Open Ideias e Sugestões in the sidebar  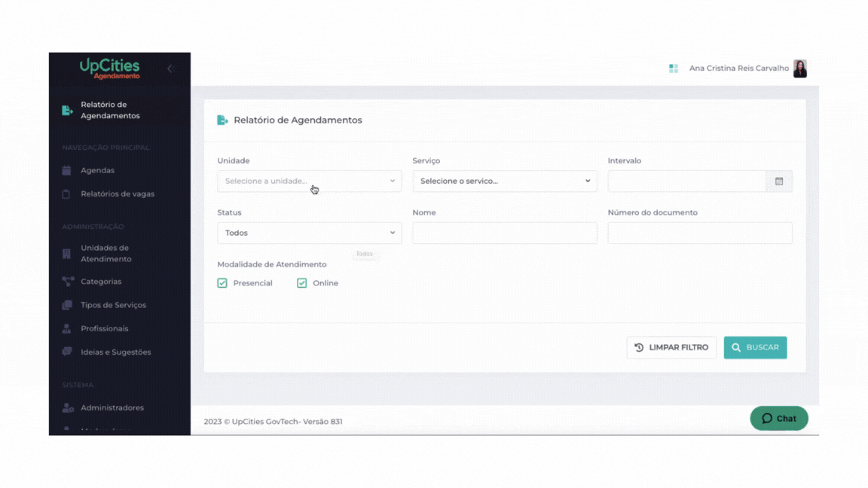click(116, 352)
